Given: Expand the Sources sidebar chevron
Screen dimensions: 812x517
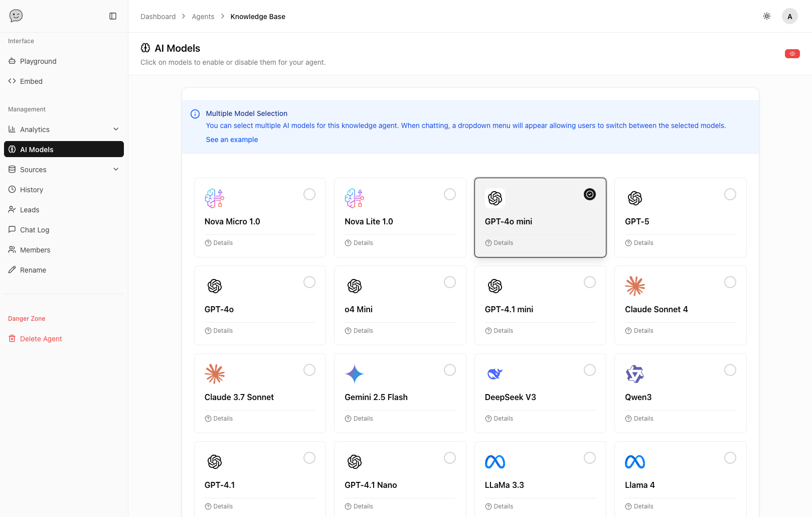Looking at the screenshot, I should pyautogui.click(x=116, y=169).
